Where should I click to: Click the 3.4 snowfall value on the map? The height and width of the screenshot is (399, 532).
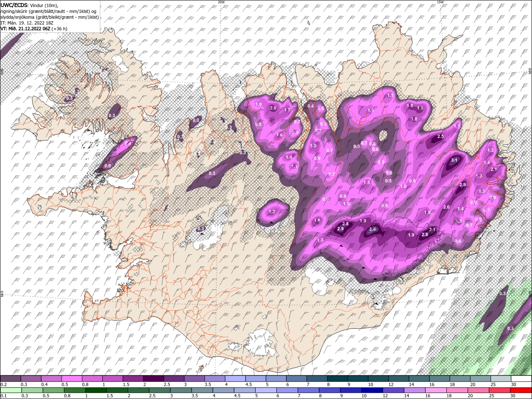(373, 229)
